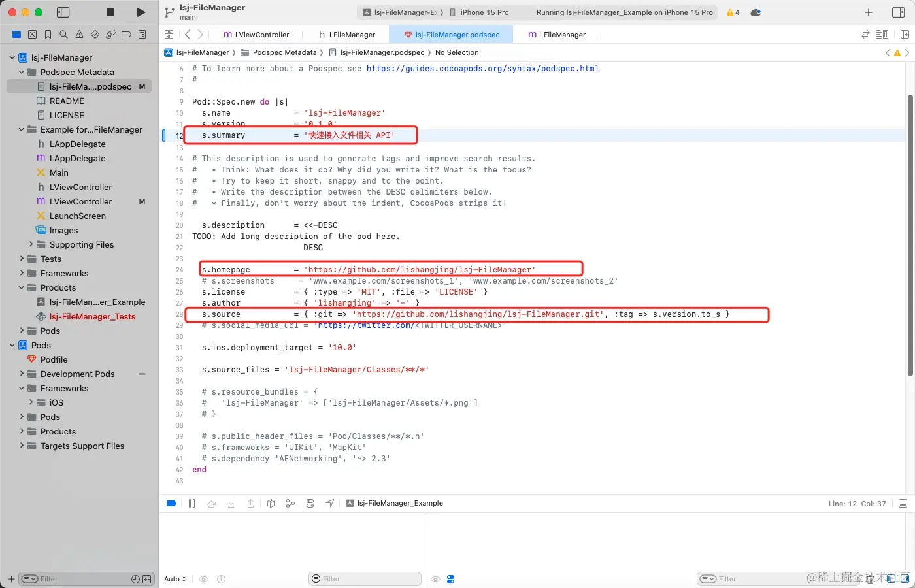The width and height of the screenshot is (915, 588).
Task: Jump to next issue in the jump bar
Action: coord(907,52)
